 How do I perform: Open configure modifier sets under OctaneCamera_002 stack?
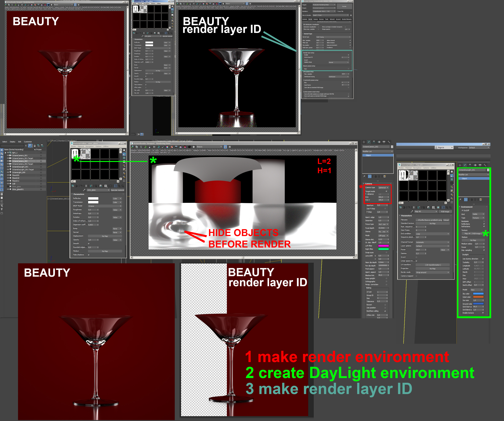(384, 176)
